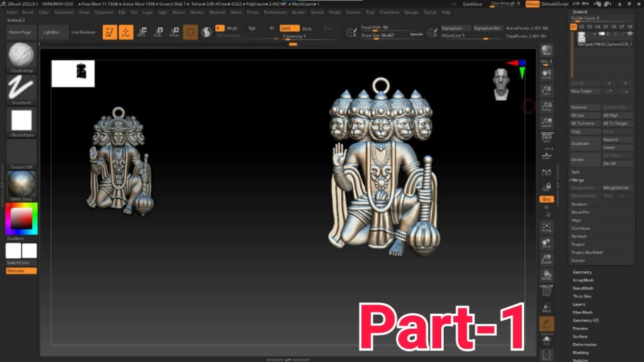Click the Delete subtool button
644x362 pixels.
pyautogui.click(x=585, y=159)
